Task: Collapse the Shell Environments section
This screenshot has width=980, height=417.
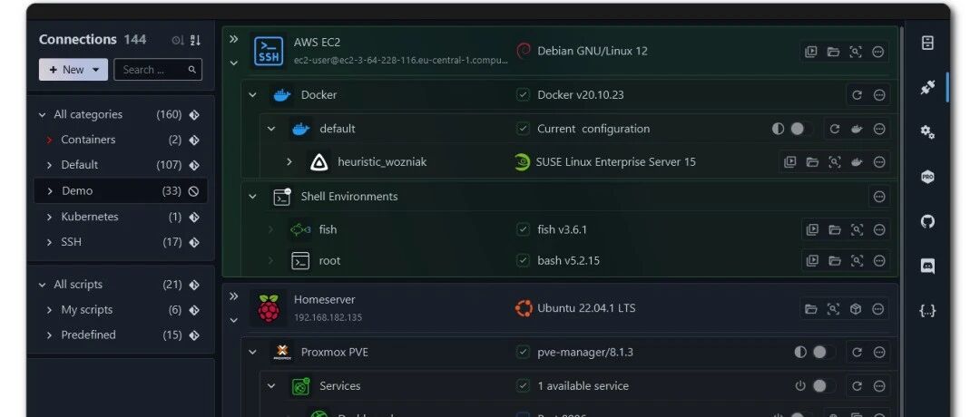Action: [x=252, y=197]
